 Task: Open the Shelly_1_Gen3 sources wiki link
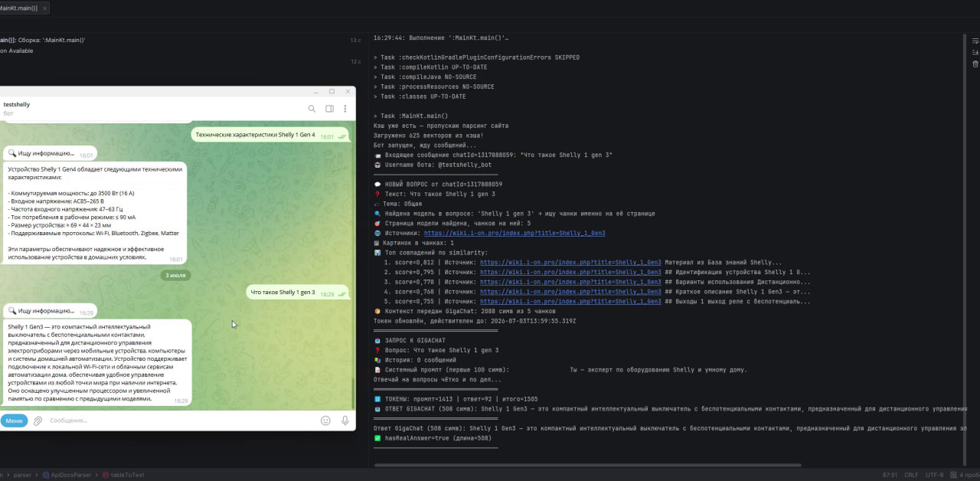(514, 233)
